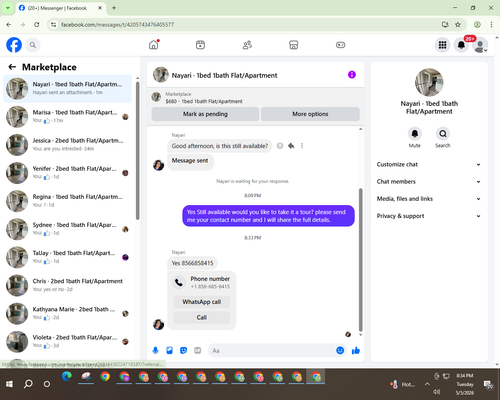Screen dimensions: 500x400
Task: Expand Customize chat section
Action: (x=429, y=164)
